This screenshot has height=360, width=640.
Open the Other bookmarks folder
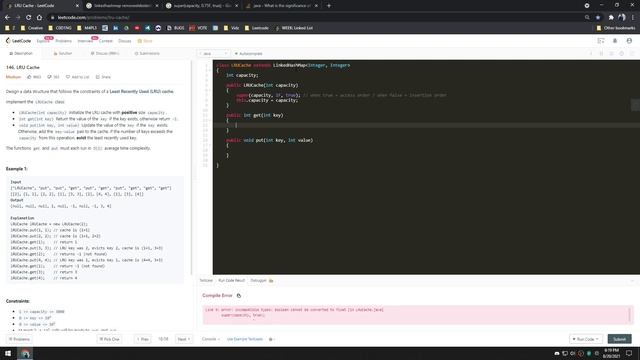click(x=616, y=28)
